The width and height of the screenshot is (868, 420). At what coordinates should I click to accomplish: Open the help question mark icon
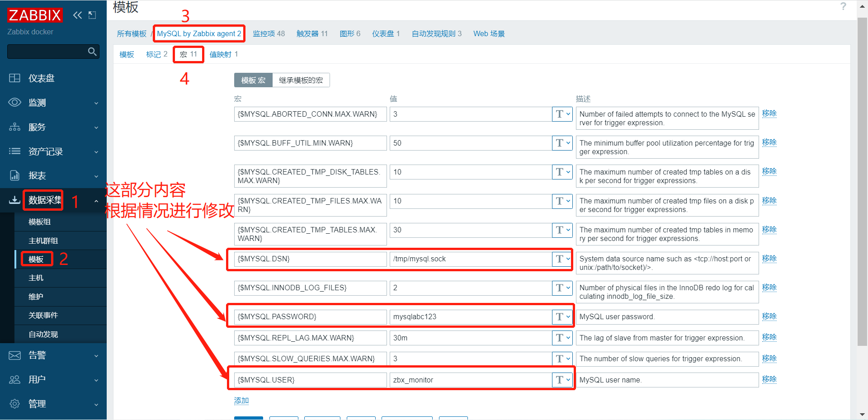tap(843, 6)
